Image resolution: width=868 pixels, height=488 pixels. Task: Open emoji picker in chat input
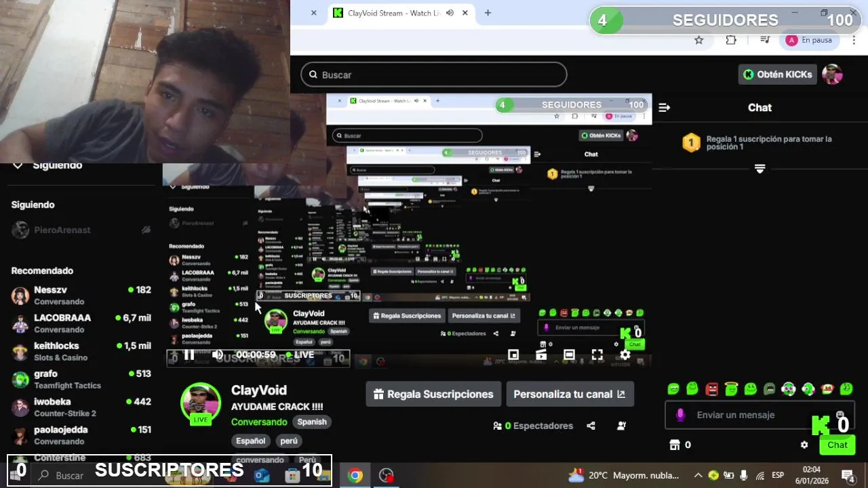840,415
